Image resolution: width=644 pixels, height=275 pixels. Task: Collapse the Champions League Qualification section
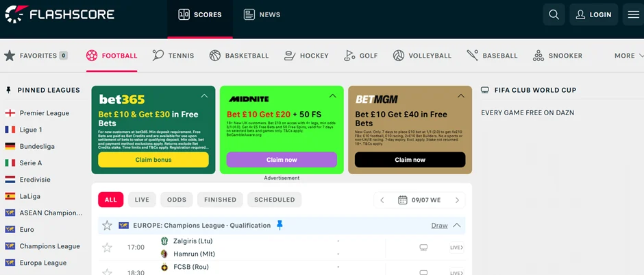pos(457,225)
